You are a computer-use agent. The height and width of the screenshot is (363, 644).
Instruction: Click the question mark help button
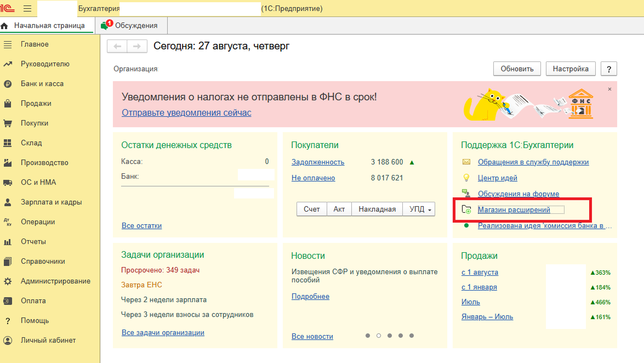[609, 69]
